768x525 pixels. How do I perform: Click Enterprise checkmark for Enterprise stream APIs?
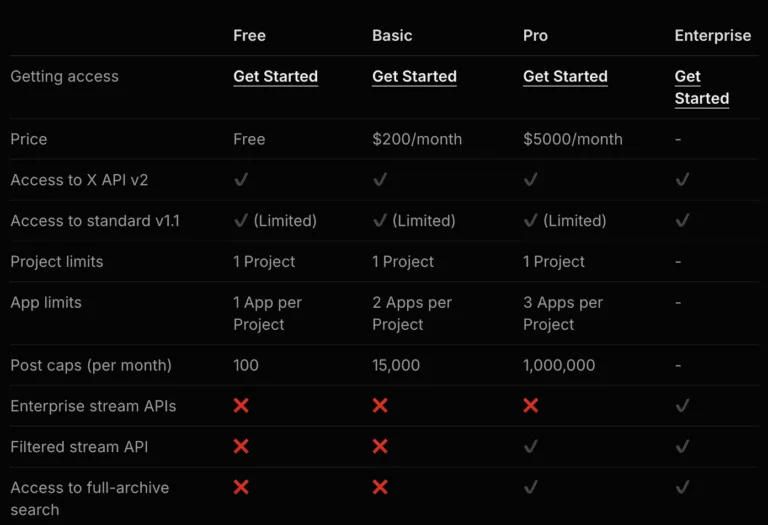point(682,406)
